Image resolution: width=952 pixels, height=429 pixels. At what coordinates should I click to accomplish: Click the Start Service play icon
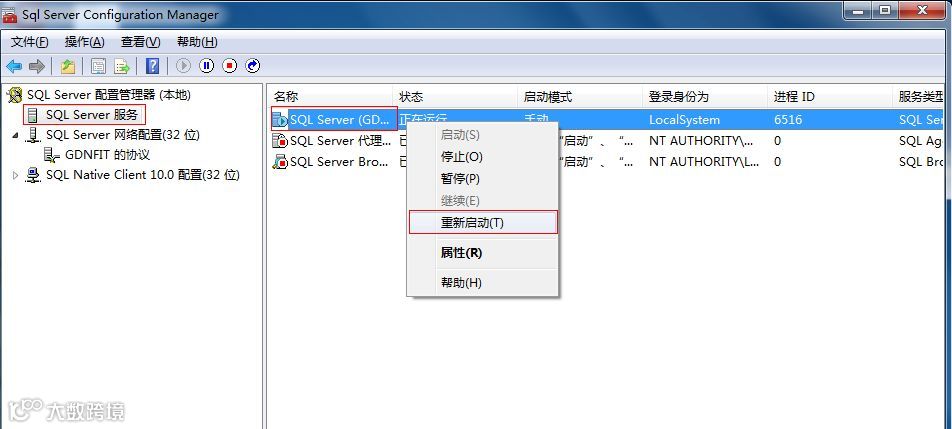pos(183,66)
